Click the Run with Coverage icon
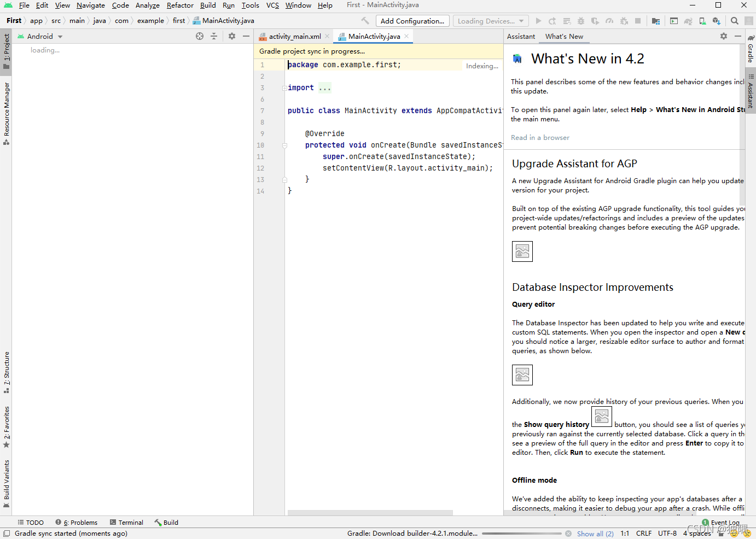The height and width of the screenshot is (539, 756). (595, 21)
